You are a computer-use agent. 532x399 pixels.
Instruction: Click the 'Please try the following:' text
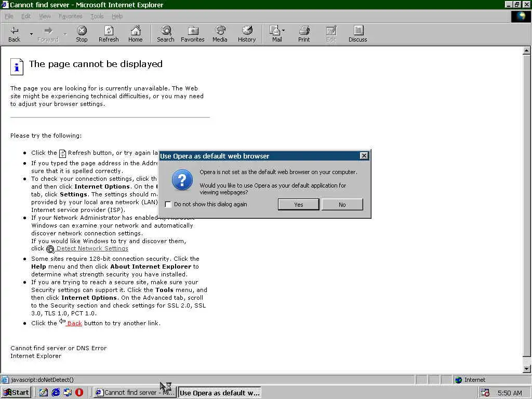[46, 136]
